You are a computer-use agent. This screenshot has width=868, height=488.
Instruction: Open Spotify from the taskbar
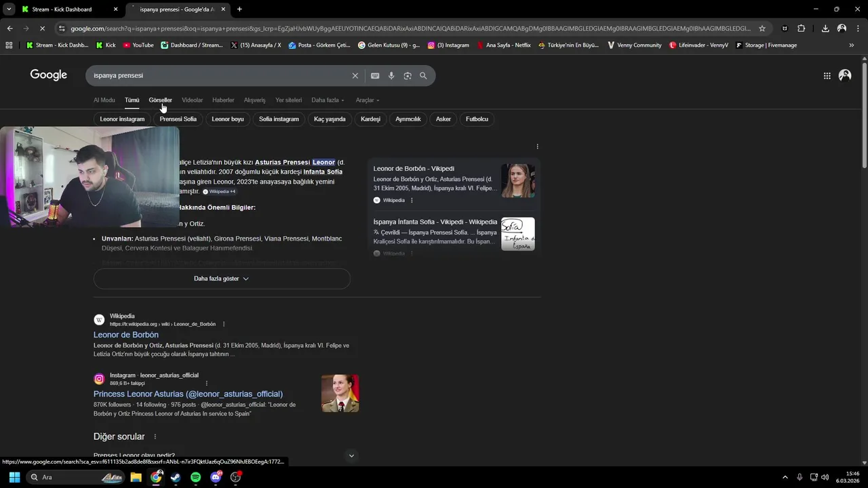(x=195, y=477)
